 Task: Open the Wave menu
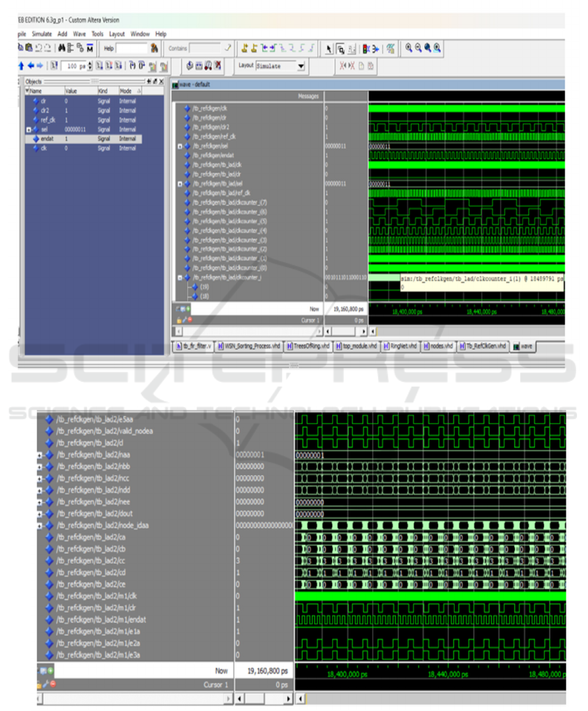79,34
